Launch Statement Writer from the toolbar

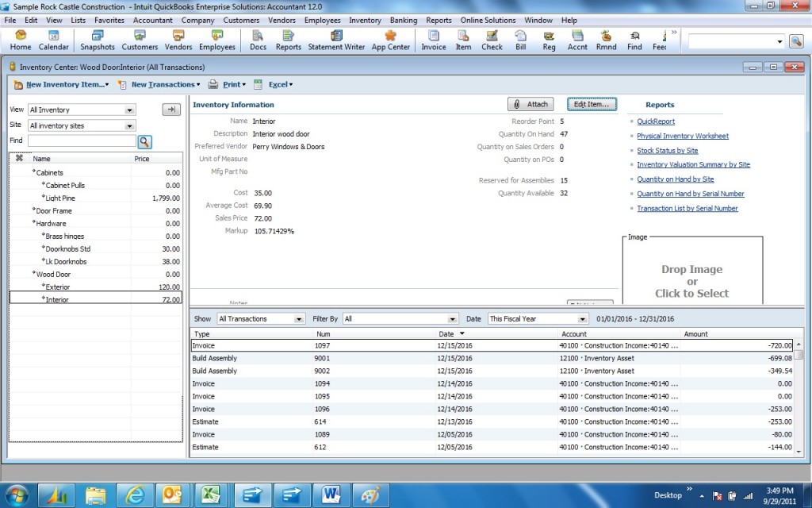click(x=336, y=40)
